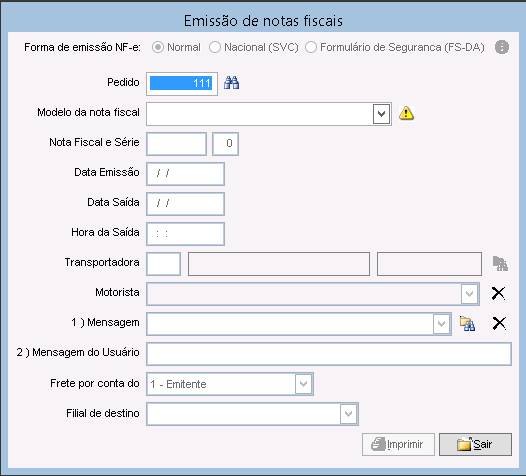Clear Motorista with the X icon
526x476 pixels.
[x=498, y=293]
